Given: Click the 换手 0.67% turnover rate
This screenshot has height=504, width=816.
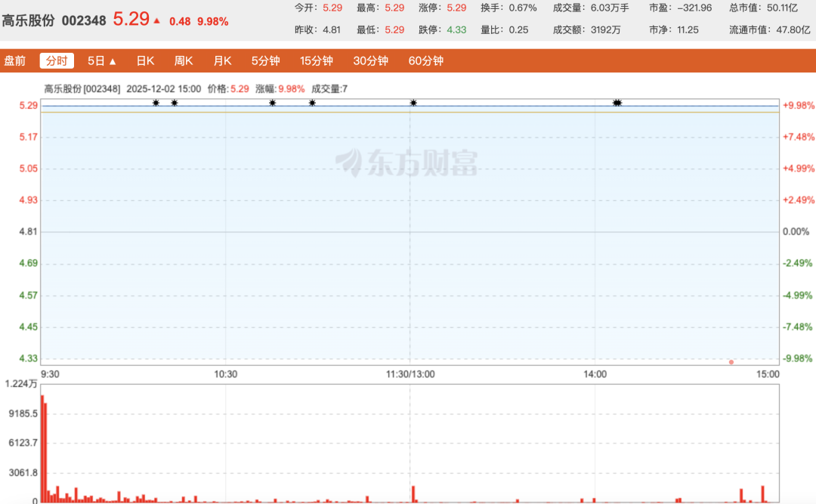Looking at the screenshot, I should point(523,8).
